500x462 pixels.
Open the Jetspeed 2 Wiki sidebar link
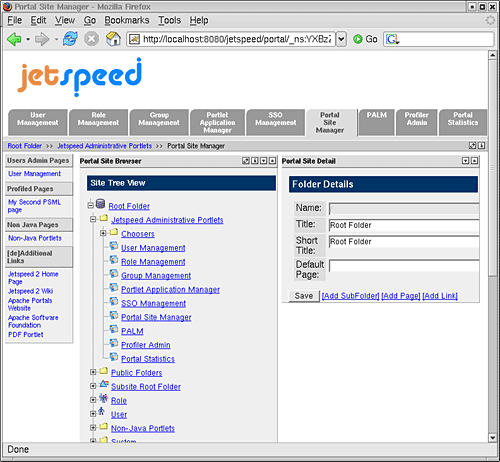coord(30,291)
